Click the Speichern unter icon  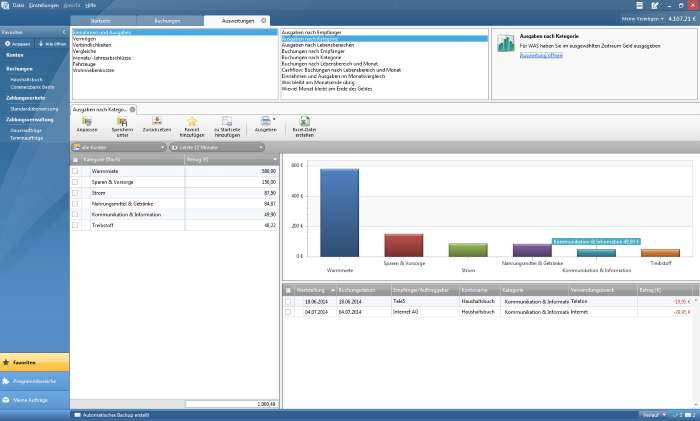coord(122,122)
